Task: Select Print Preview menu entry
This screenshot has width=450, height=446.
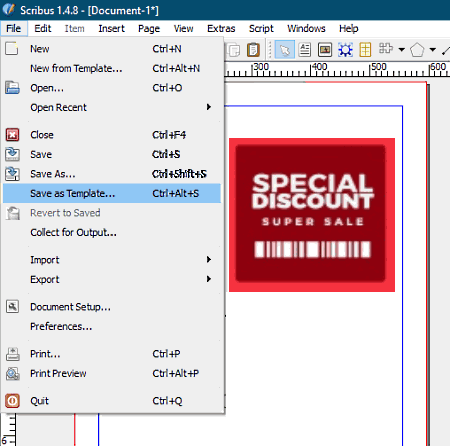Action: point(112,373)
